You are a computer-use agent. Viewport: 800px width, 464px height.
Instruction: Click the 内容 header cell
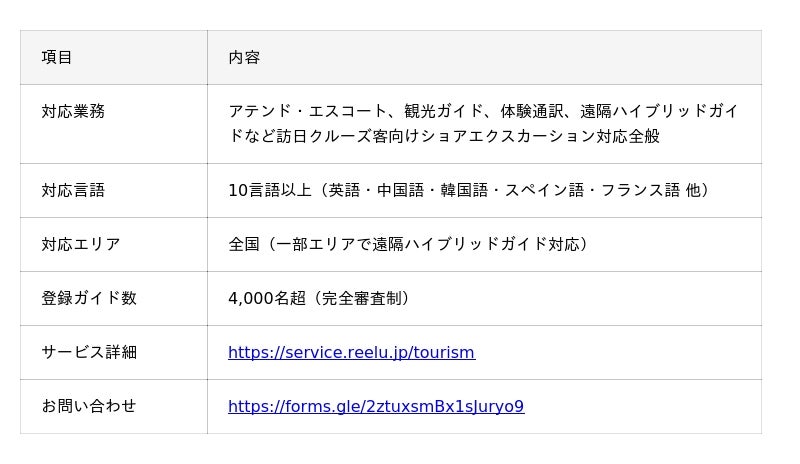(244, 57)
